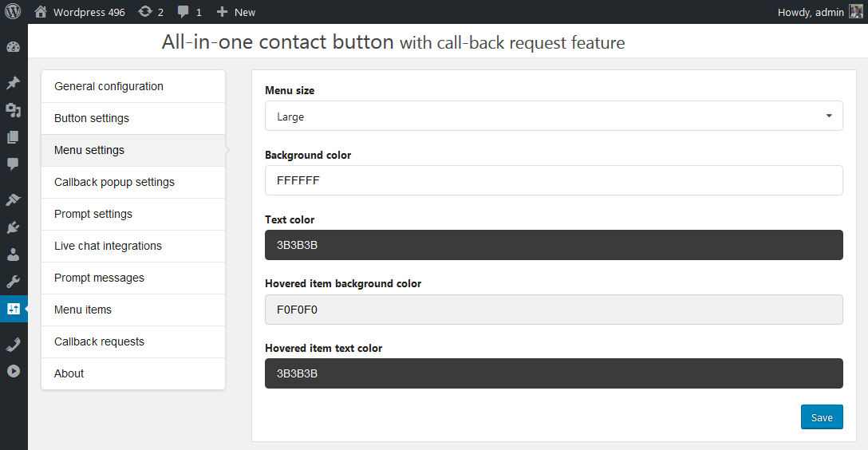The height and width of the screenshot is (450, 868).
Task: Switch to Button settings tab
Action: (x=133, y=118)
